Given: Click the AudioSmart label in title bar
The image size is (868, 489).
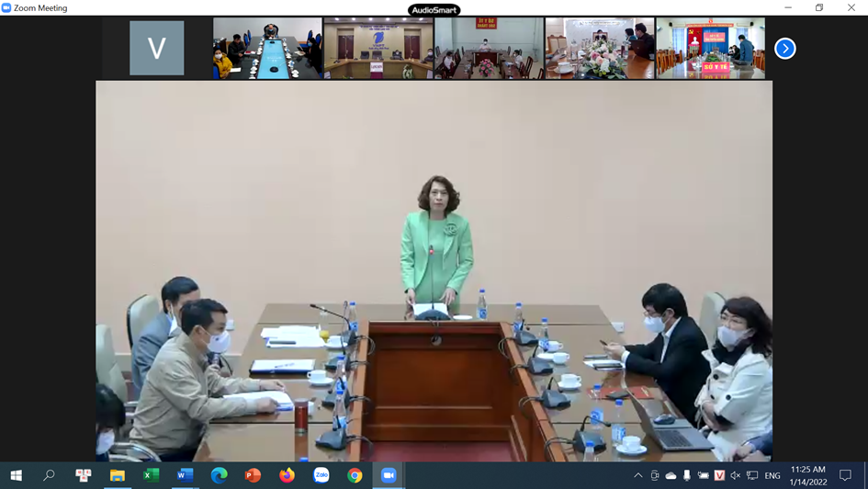Looking at the screenshot, I should pyautogui.click(x=434, y=9).
